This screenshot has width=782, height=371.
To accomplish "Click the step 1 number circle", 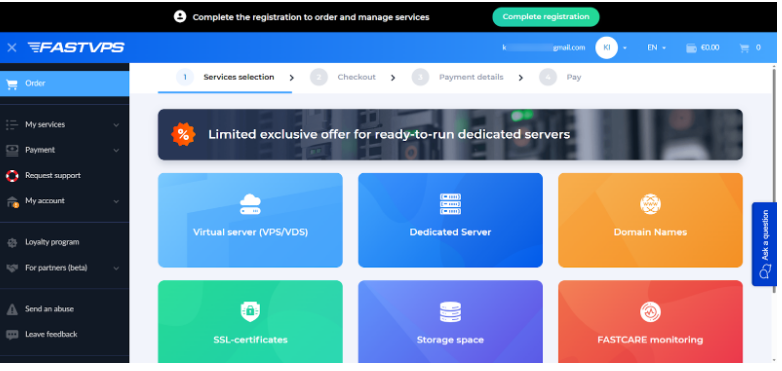I will [185, 77].
